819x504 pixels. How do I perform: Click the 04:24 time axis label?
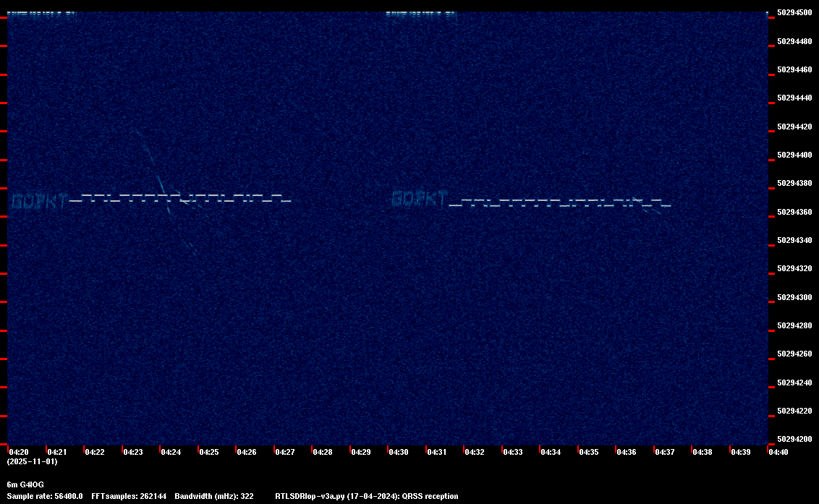[x=170, y=452]
